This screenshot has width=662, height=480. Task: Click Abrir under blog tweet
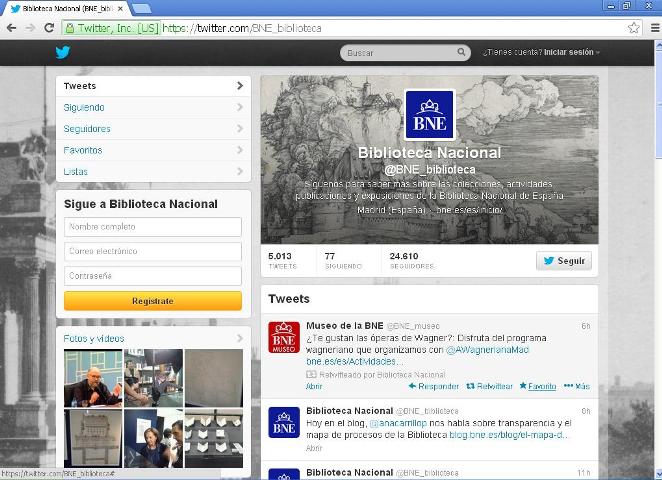tap(314, 448)
